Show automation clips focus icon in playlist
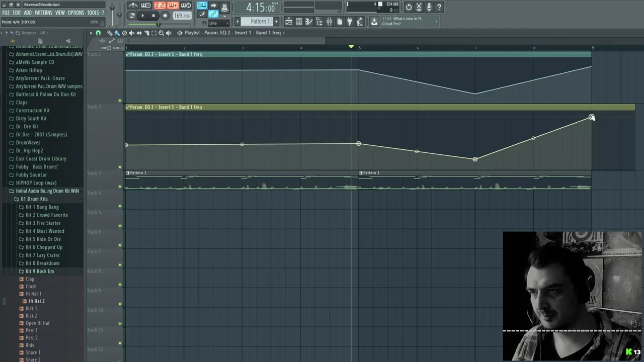This screenshot has height=362, width=644. click(112, 41)
